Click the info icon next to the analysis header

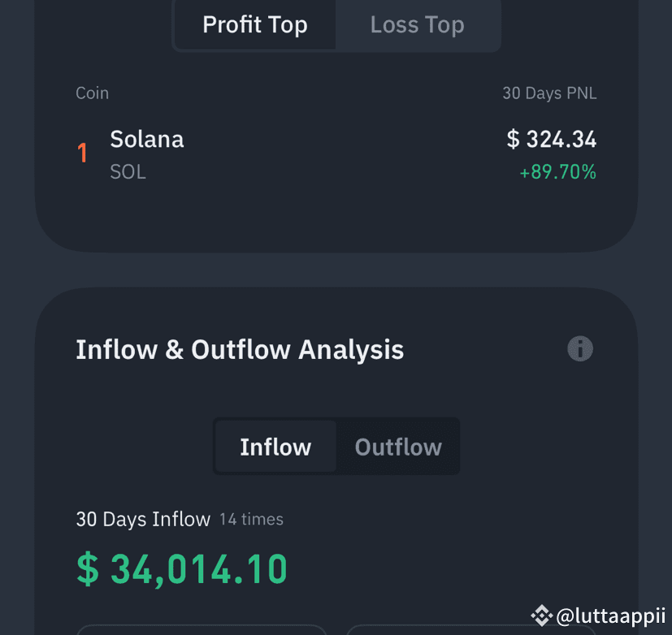tap(579, 348)
